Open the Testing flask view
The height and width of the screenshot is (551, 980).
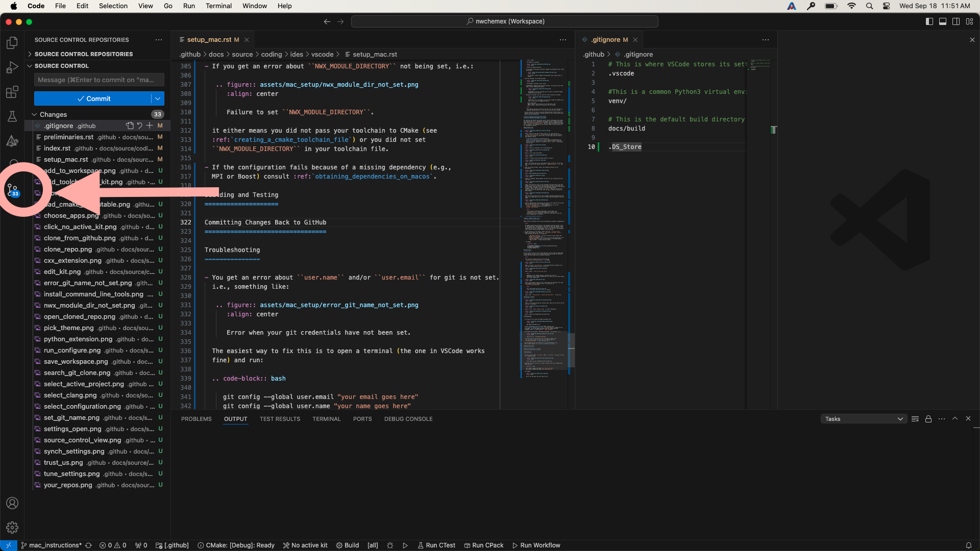click(x=12, y=116)
